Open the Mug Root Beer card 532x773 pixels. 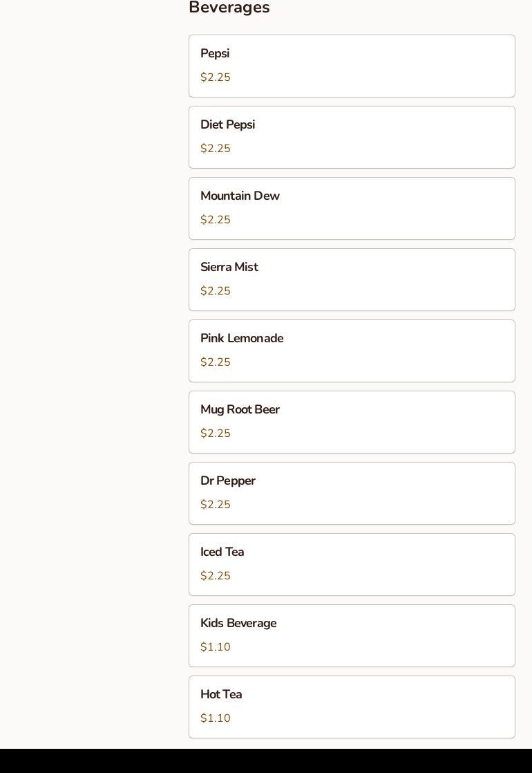[352, 422]
